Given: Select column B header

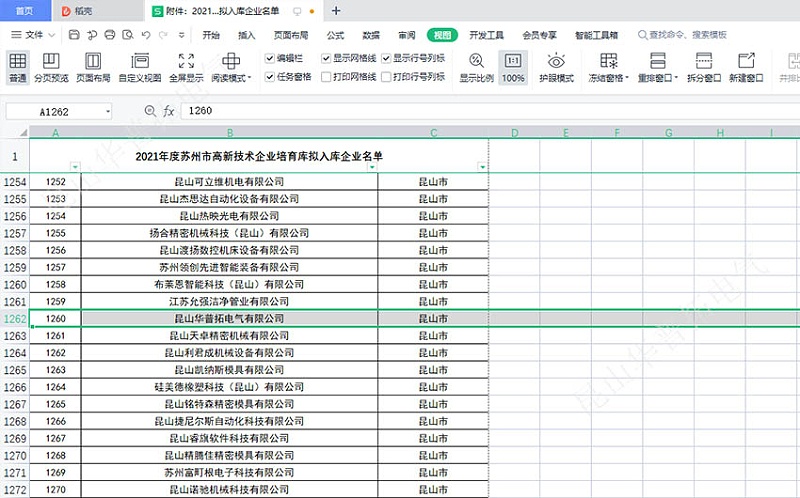Looking at the screenshot, I should coord(230,133).
